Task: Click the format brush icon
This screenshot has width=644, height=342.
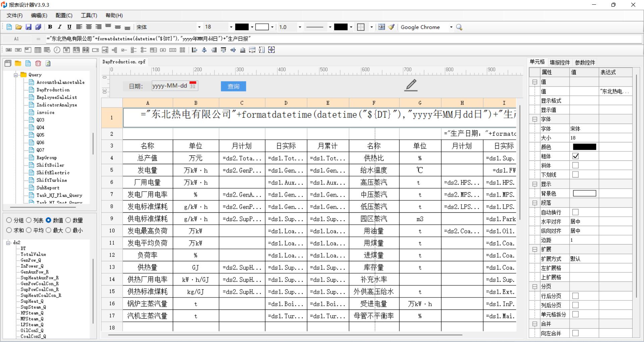Action: (391, 27)
